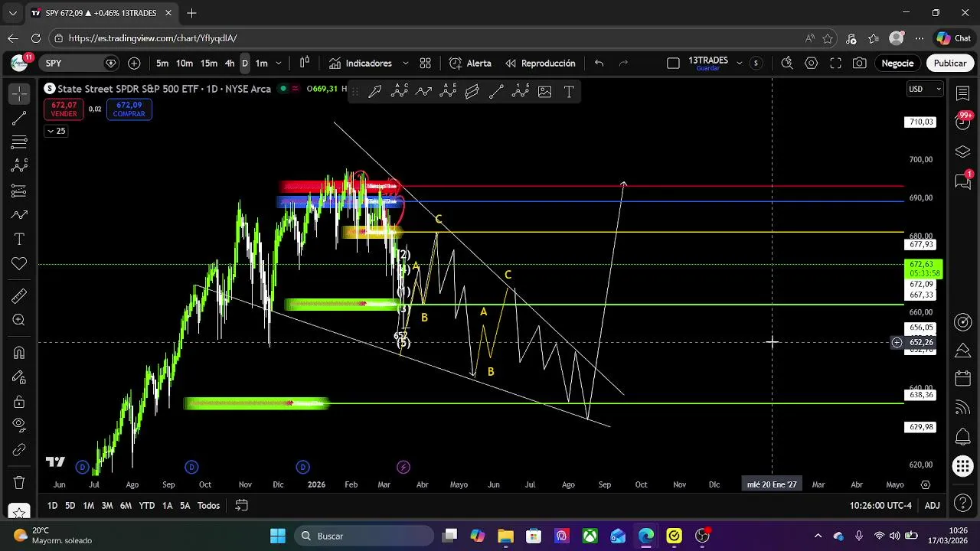Select the arrow drawing tool in floating toolbar
980x551 pixels.
tap(375, 92)
